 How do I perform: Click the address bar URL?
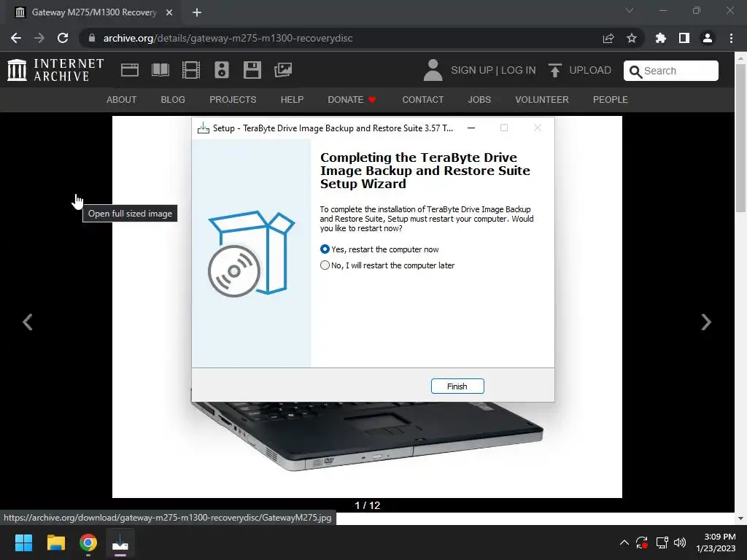click(x=228, y=38)
